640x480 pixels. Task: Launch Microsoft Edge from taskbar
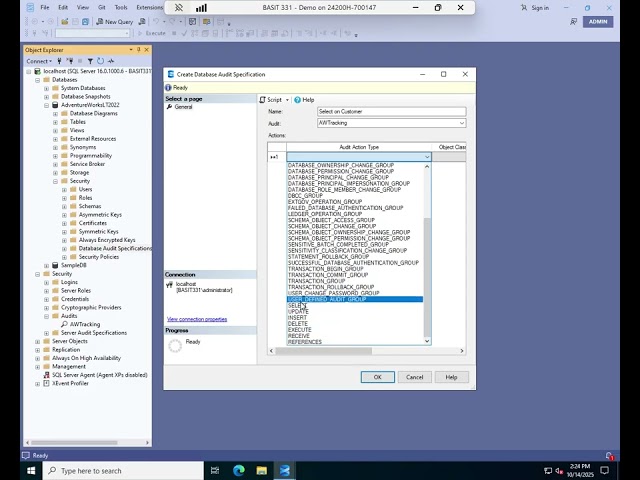click(x=239, y=471)
